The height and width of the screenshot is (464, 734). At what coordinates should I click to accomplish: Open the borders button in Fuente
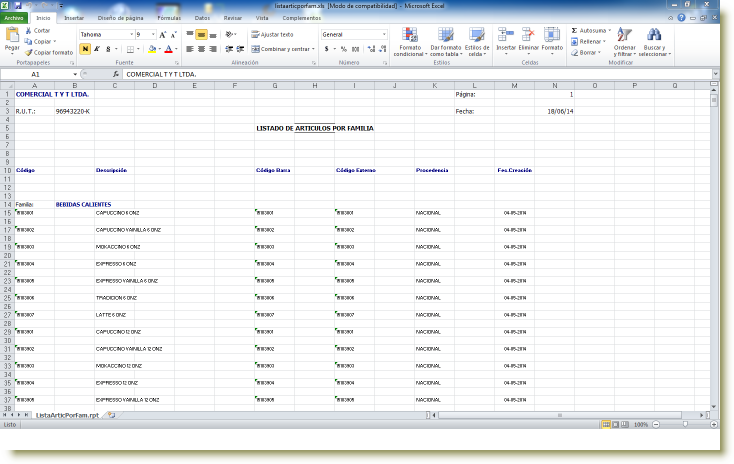[x=130, y=49]
